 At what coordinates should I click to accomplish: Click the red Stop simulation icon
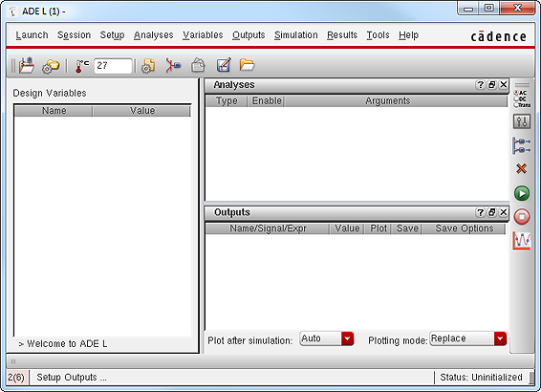pyautogui.click(x=521, y=217)
